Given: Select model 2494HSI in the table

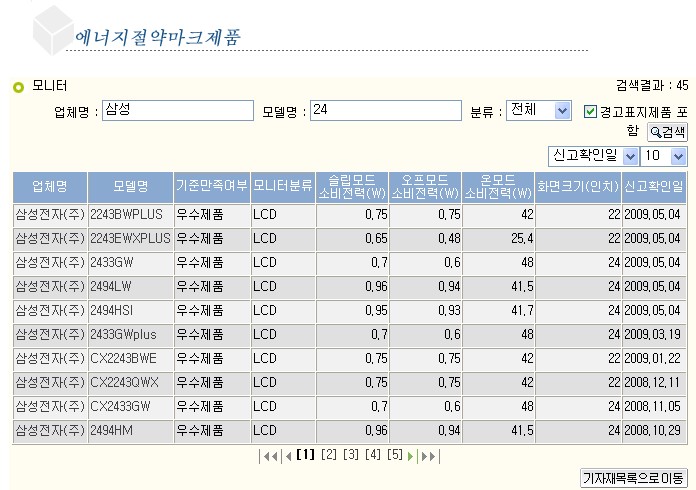Looking at the screenshot, I should tap(112, 311).
